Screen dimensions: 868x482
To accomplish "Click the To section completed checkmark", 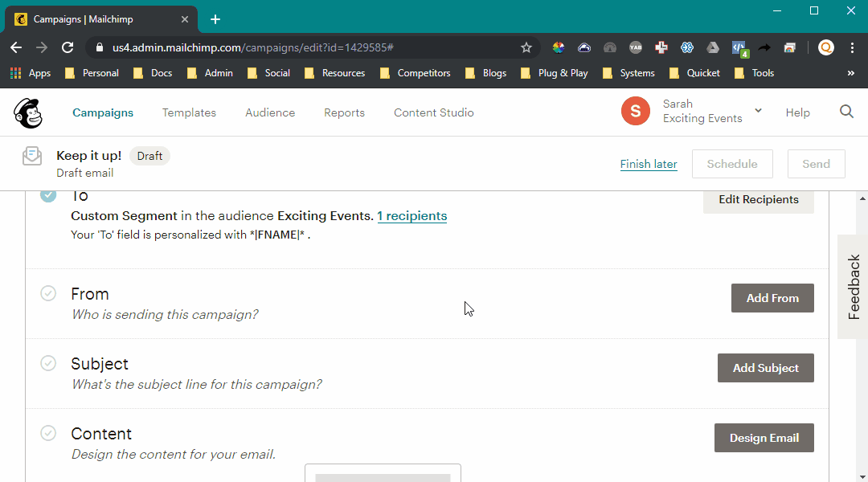I will click(48, 194).
